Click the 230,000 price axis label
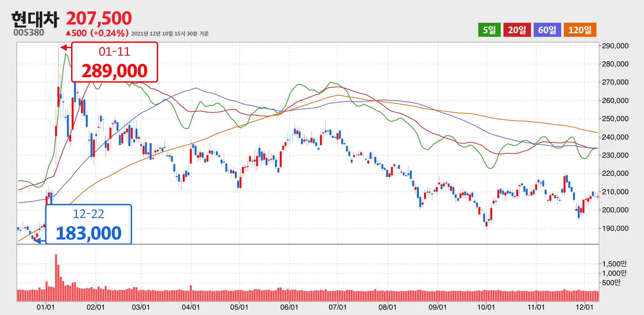The image size is (644, 315). click(x=615, y=155)
